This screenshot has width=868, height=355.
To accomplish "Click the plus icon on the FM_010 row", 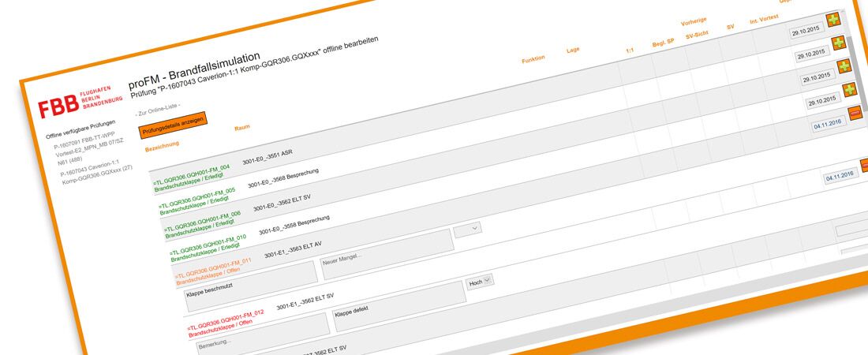I will pyautogui.click(x=849, y=89).
